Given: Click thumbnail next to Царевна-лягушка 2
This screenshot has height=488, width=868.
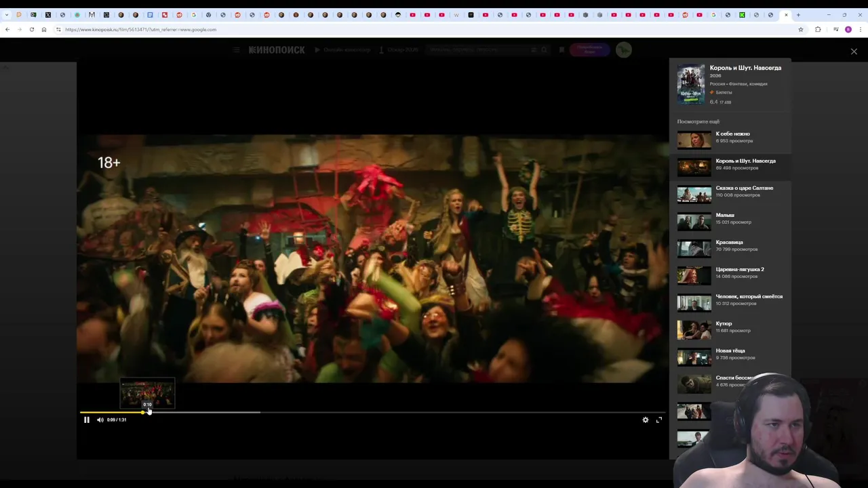Looking at the screenshot, I should (694, 275).
